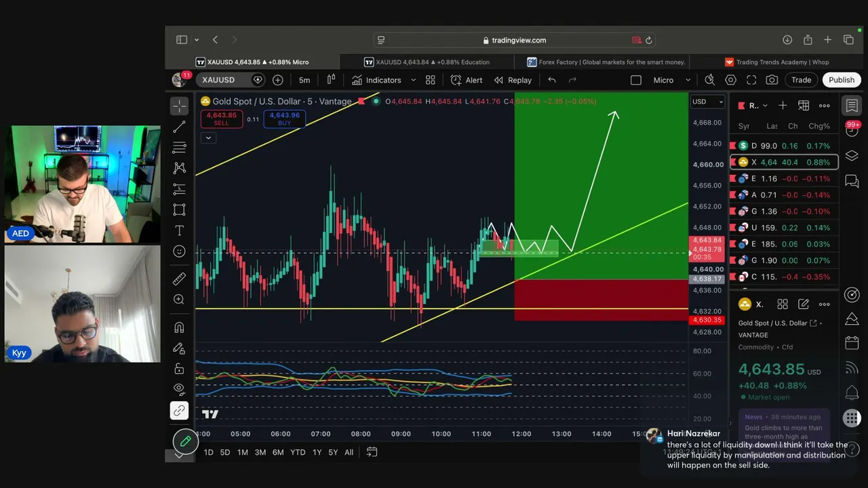Click the BUY 4,643.96 button
Image resolution: width=868 pixels, height=488 pixels.
pos(284,119)
